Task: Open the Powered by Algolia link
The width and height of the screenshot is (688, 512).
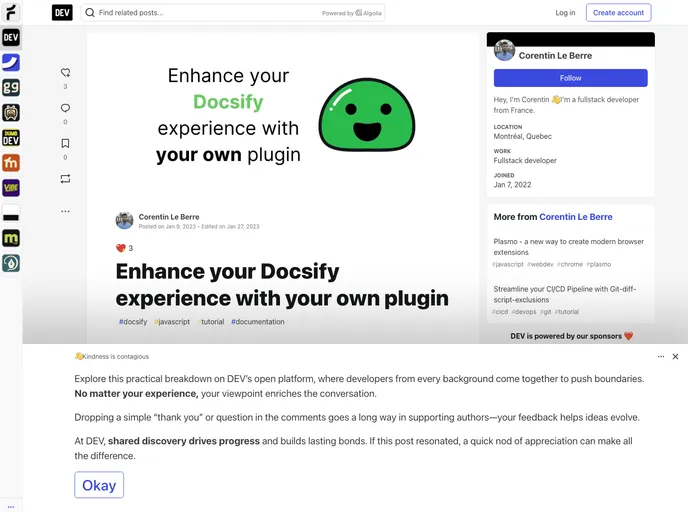Action: 351,13
